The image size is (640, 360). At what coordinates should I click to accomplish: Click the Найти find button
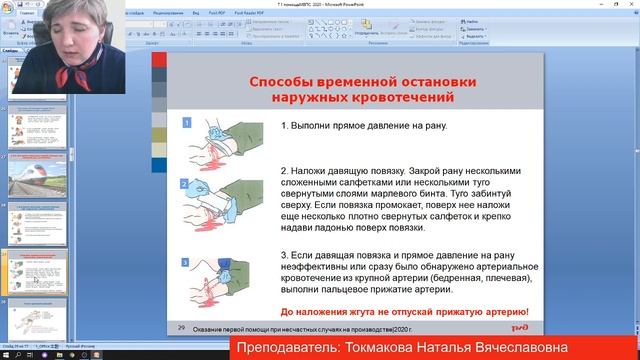[x=469, y=21]
